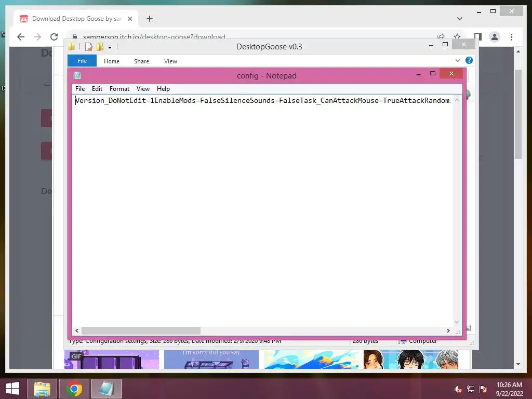Viewport: 532px width, 399px height.
Task: Click Action Center flag tray icon
Action: [x=483, y=389]
